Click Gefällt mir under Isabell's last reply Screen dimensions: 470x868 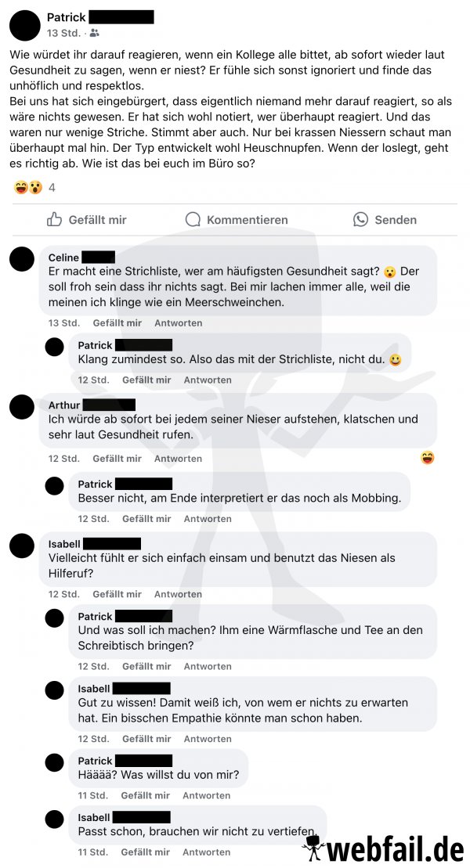click(145, 852)
